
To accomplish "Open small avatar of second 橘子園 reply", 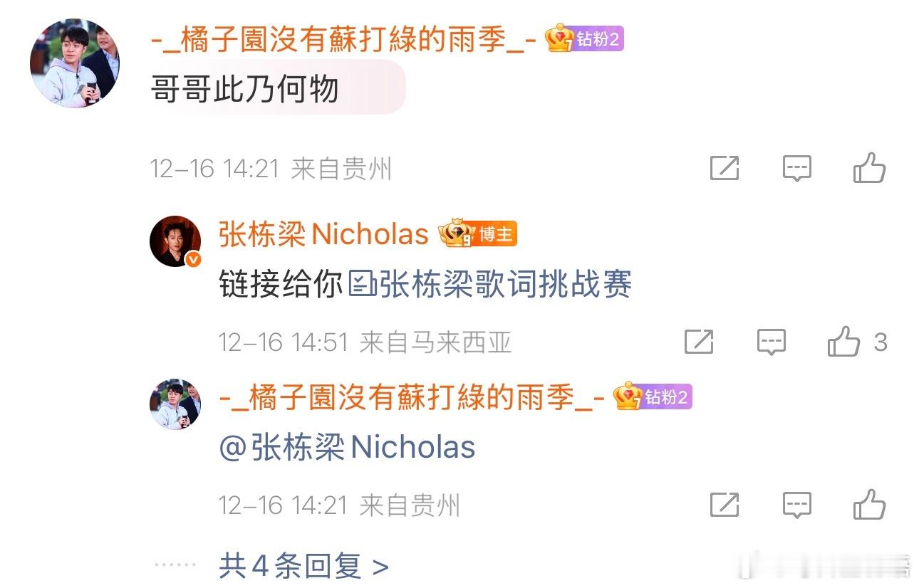I will pyautogui.click(x=175, y=404).
